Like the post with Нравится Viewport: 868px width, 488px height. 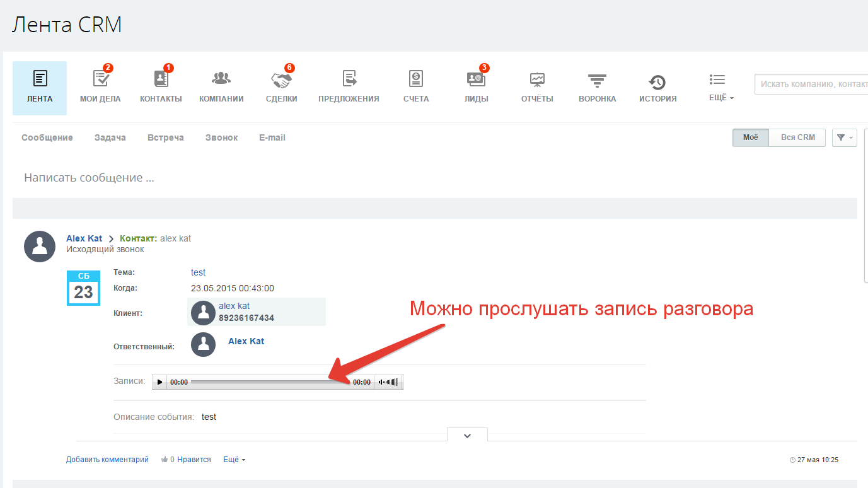[193, 460]
